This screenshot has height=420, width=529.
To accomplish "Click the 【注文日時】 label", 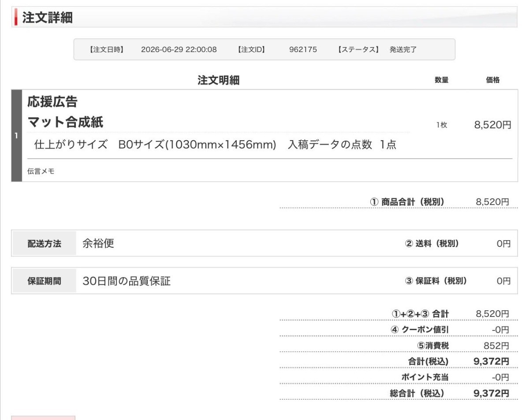I will pos(106,49).
